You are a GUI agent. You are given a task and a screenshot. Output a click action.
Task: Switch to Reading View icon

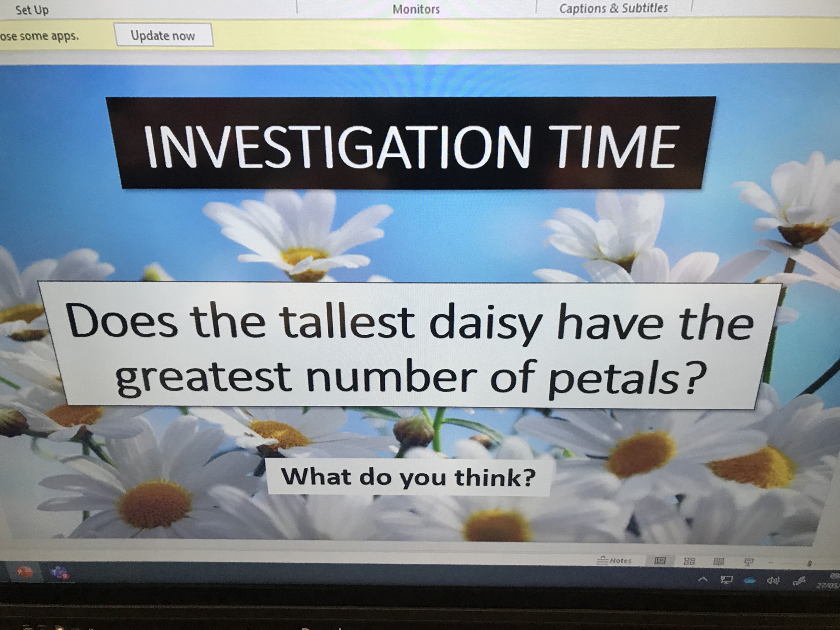coord(719,561)
